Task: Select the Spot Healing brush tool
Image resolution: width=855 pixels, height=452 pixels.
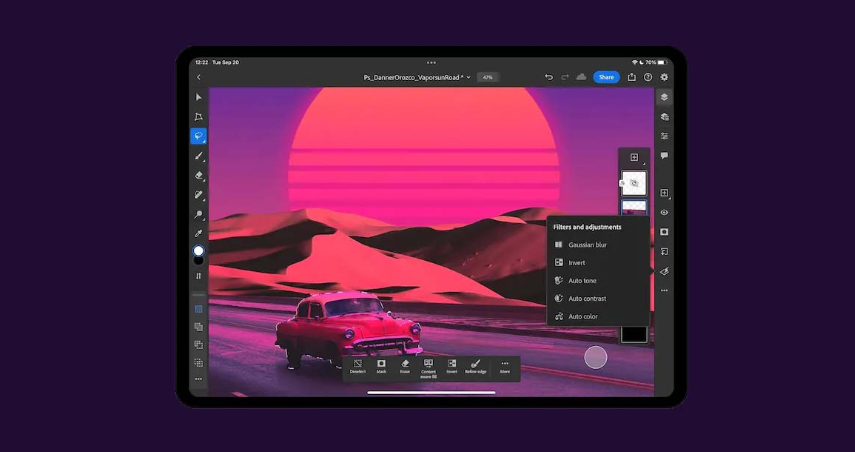Action: click(x=198, y=195)
